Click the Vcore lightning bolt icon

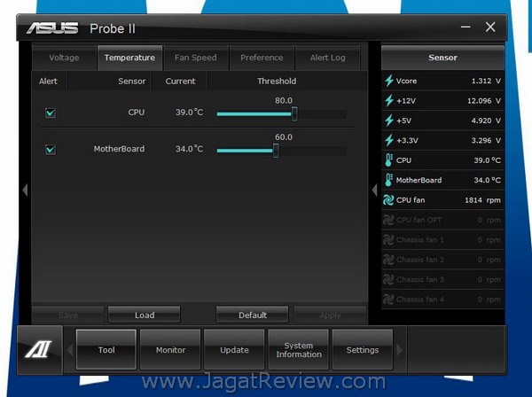click(389, 81)
